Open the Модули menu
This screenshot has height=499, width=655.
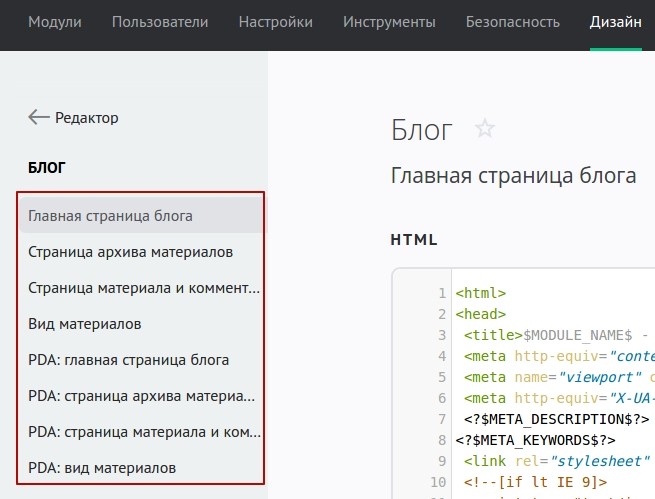[54, 22]
